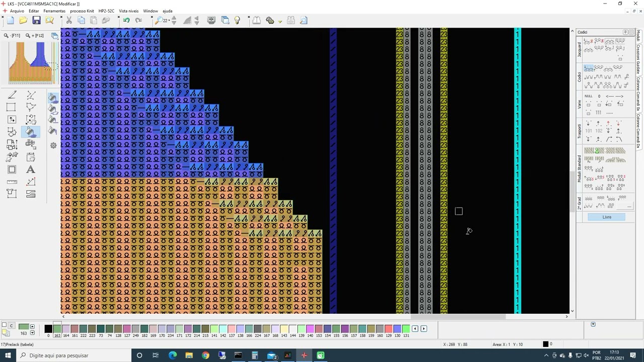644x362 pixels.
Task: Switch to the Creazioni Guidate tab
Action: [x=638, y=59]
